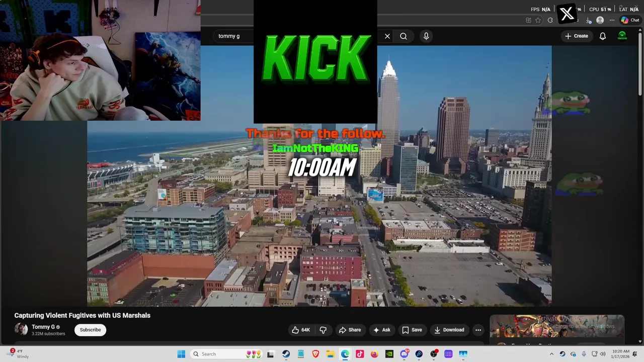Open Task View on the taskbar
The image size is (644, 362).
coord(270,354)
